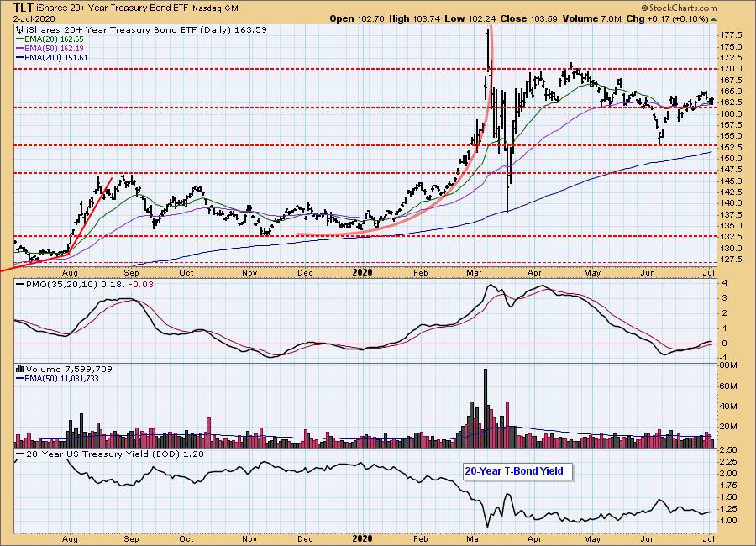Click the iShares 20+ Year Treasury Bond ETF header title
Image resolution: width=756 pixels, height=546 pixels.
(113, 8)
